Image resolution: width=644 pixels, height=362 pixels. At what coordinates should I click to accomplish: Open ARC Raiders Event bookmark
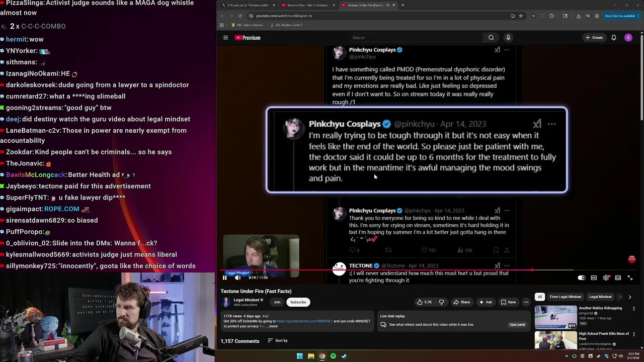point(287,25)
